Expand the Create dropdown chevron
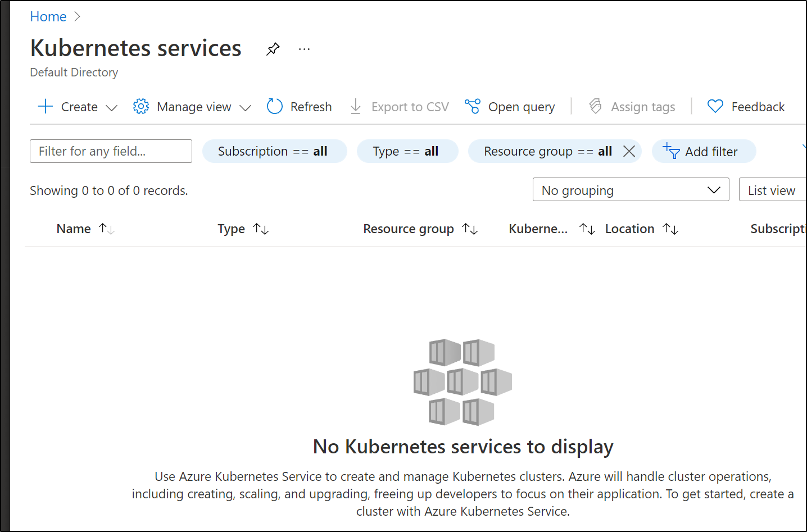 112,107
